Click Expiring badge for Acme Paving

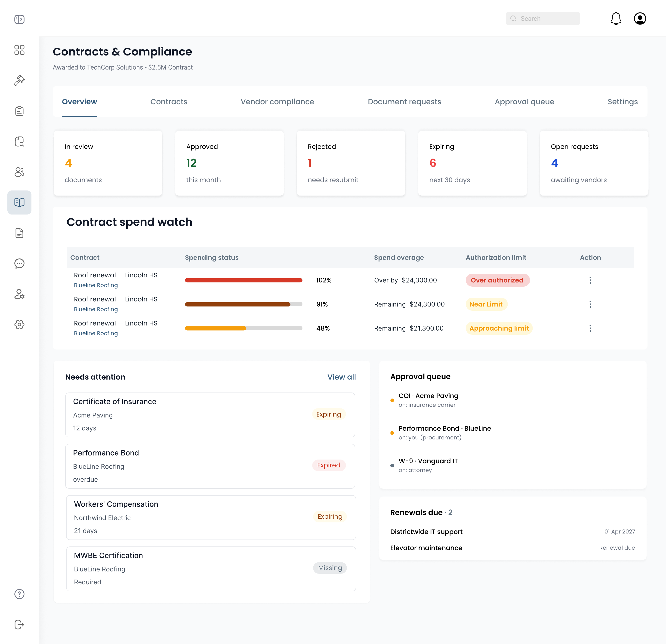(329, 414)
